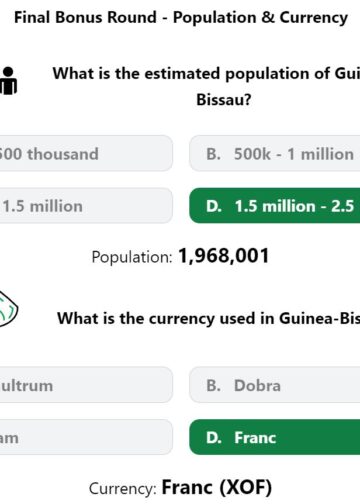Click the letter B. on Dobra option
The width and height of the screenshot is (360, 504).
coord(213,386)
